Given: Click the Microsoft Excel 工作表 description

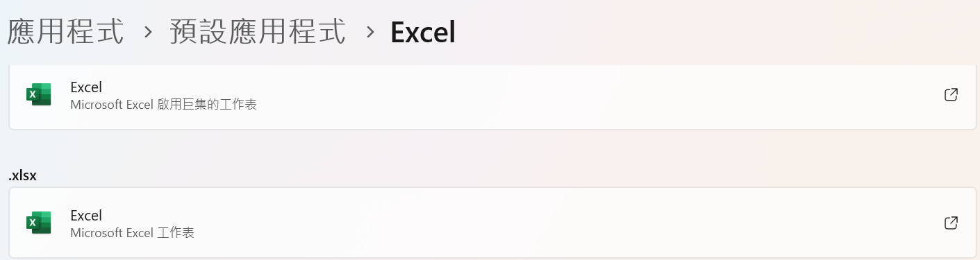Looking at the screenshot, I should 133,233.
